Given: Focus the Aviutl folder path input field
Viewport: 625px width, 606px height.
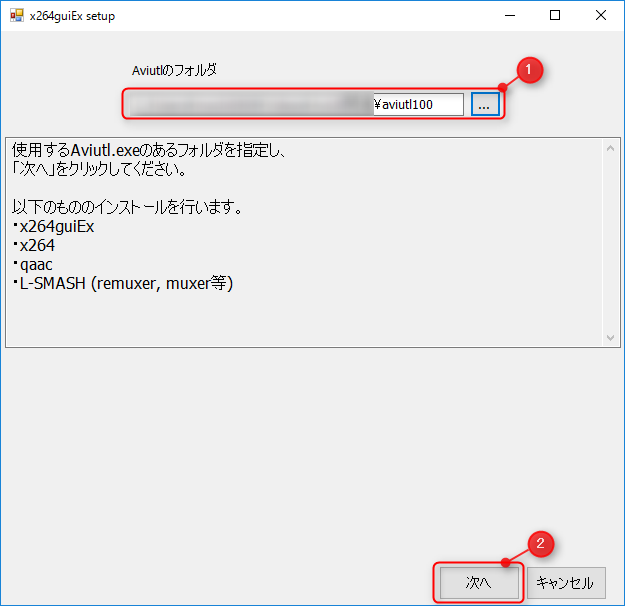Looking at the screenshot, I should pos(297,104).
